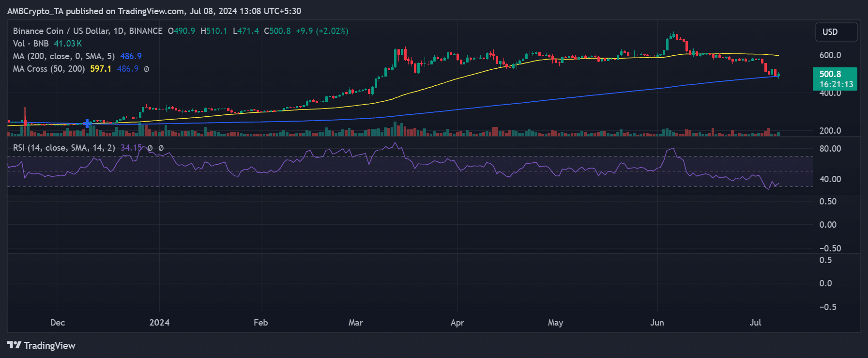Select the Binance Coin / US Dollar title

click(88, 31)
